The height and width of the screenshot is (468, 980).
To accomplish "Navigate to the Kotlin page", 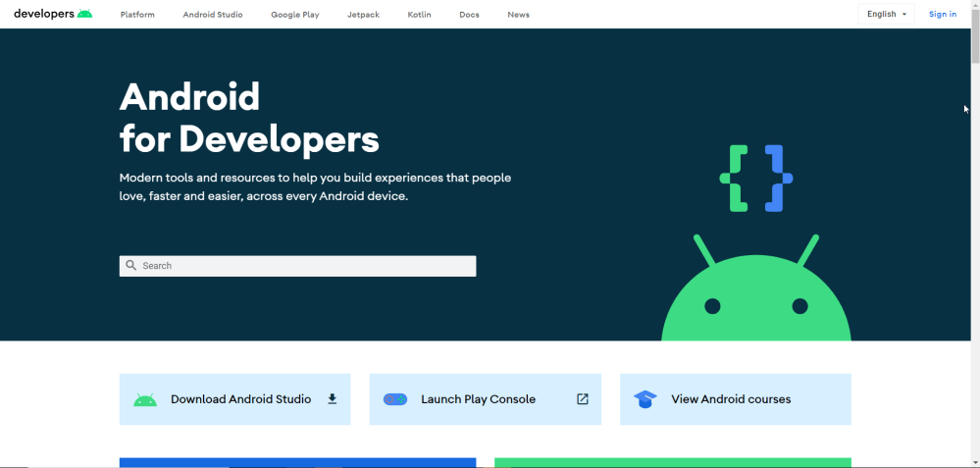I will tap(419, 15).
